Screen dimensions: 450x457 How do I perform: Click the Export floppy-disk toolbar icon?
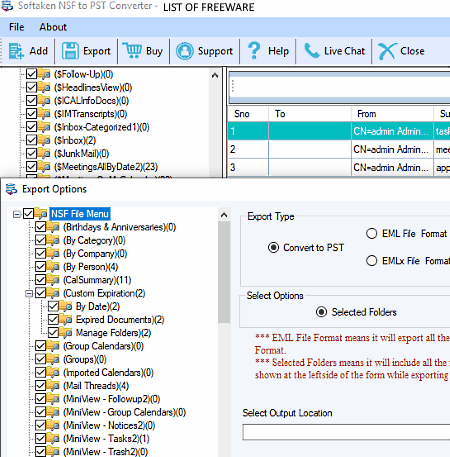tap(70, 51)
